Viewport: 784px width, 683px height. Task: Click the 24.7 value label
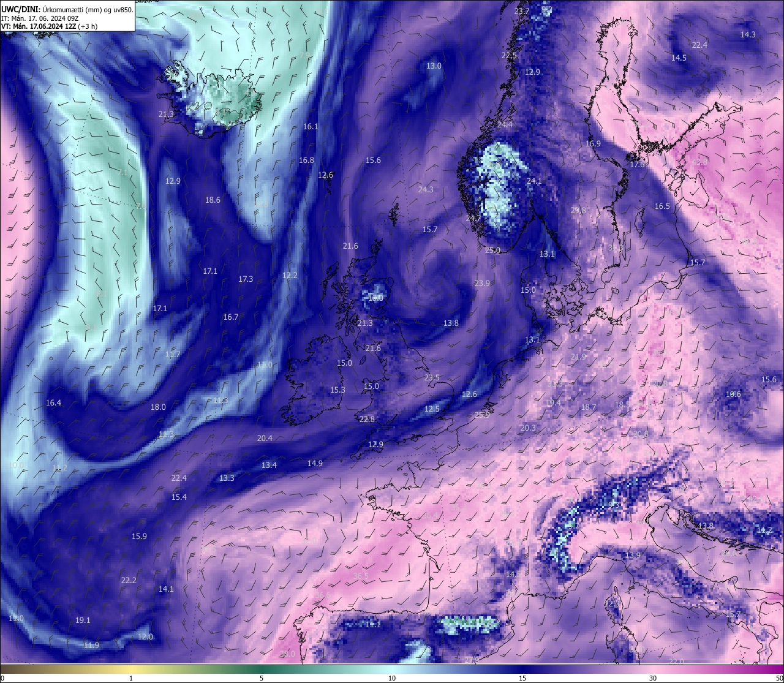(473, 218)
